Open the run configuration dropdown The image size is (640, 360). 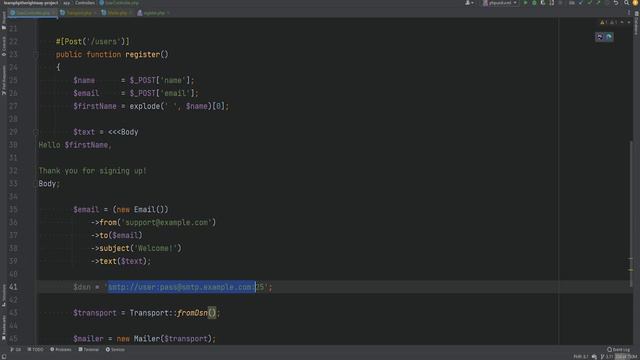coord(500,3)
